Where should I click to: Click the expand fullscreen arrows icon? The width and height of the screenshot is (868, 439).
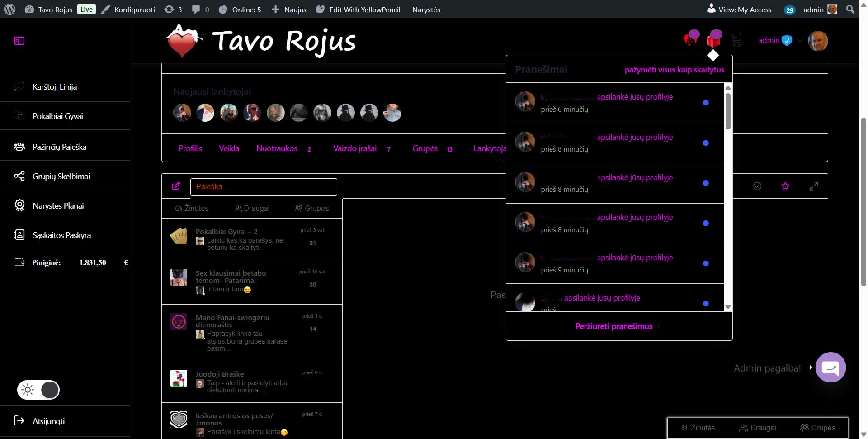(814, 186)
